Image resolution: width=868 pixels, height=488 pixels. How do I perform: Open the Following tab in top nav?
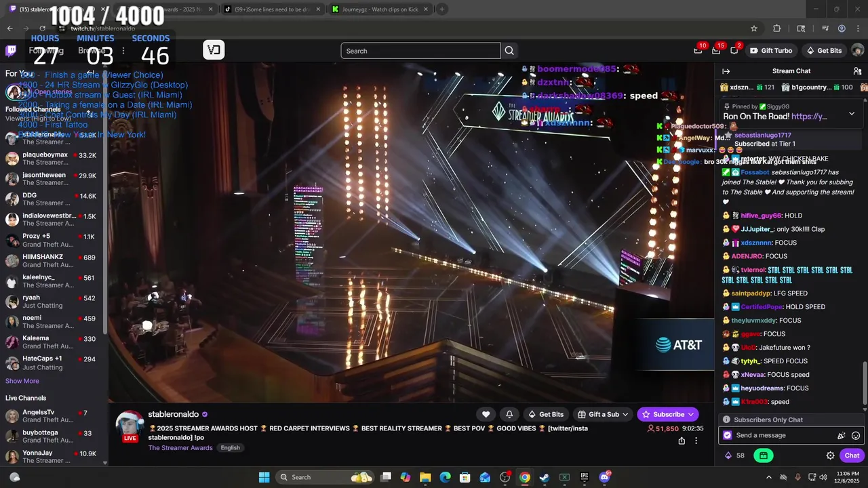point(45,51)
